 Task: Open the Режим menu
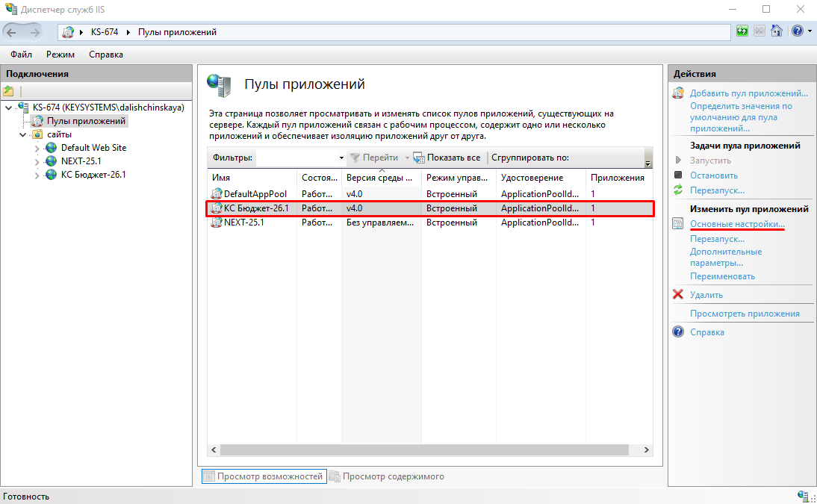pos(60,55)
